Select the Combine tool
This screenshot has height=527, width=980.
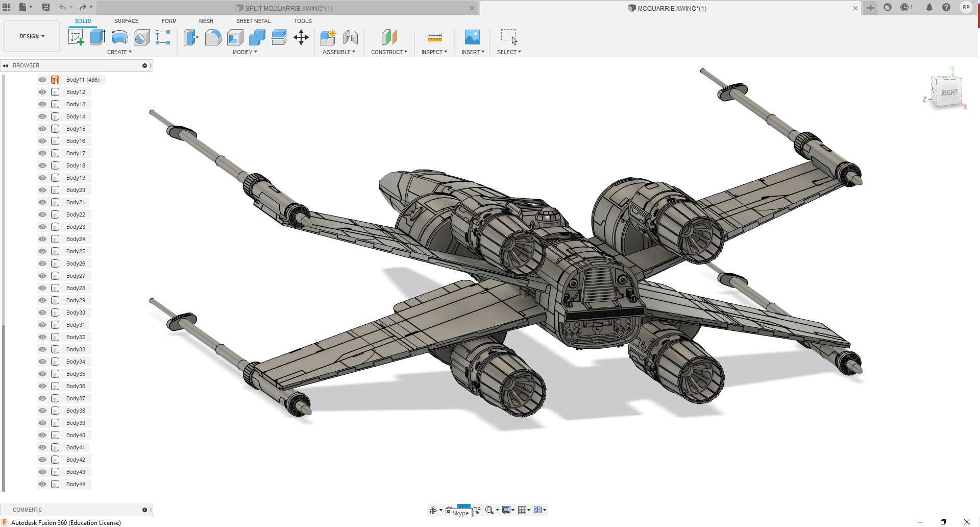click(257, 37)
